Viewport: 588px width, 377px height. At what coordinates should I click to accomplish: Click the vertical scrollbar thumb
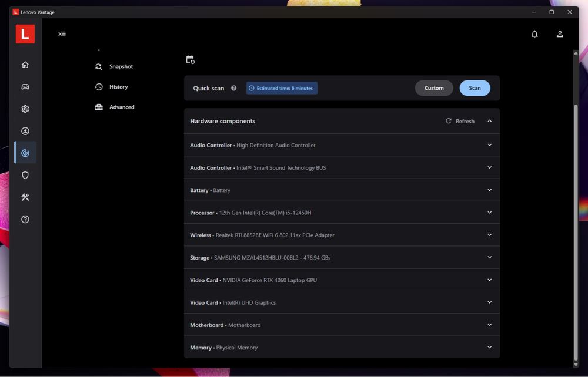(576, 232)
